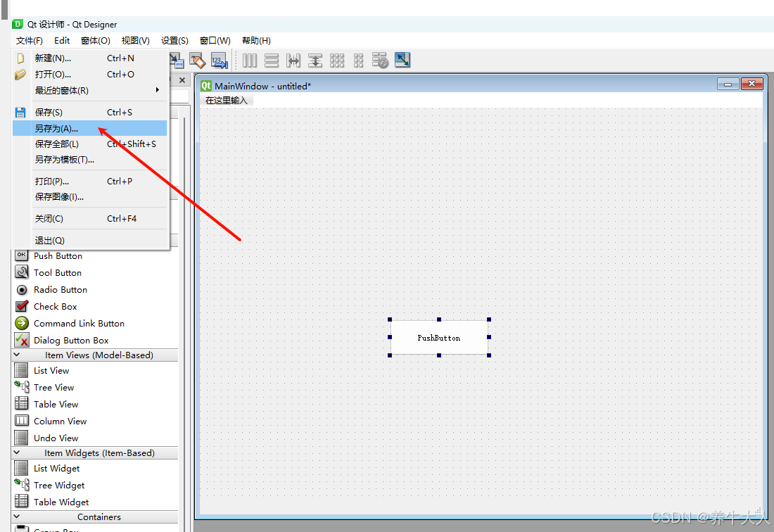Viewport: 774px width, 532px height.
Task: Click the folder icon beside 打开(O)
Action: (20, 75)
